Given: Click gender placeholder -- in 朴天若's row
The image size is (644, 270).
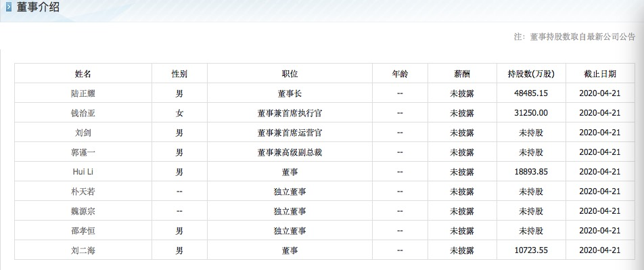Looking at the screenshot, I should tap(179, 192).
